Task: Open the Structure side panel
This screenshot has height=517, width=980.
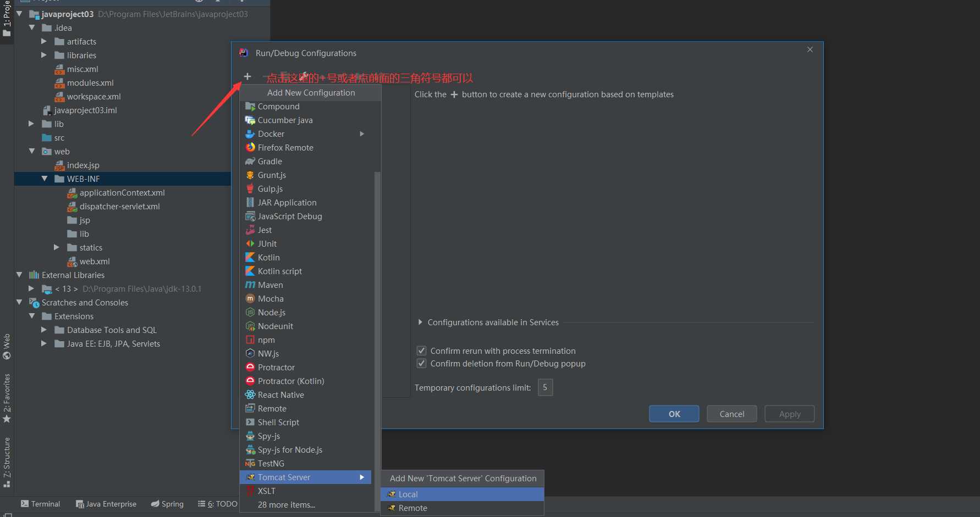Action: pyautogui.click(x=7, y=463)
